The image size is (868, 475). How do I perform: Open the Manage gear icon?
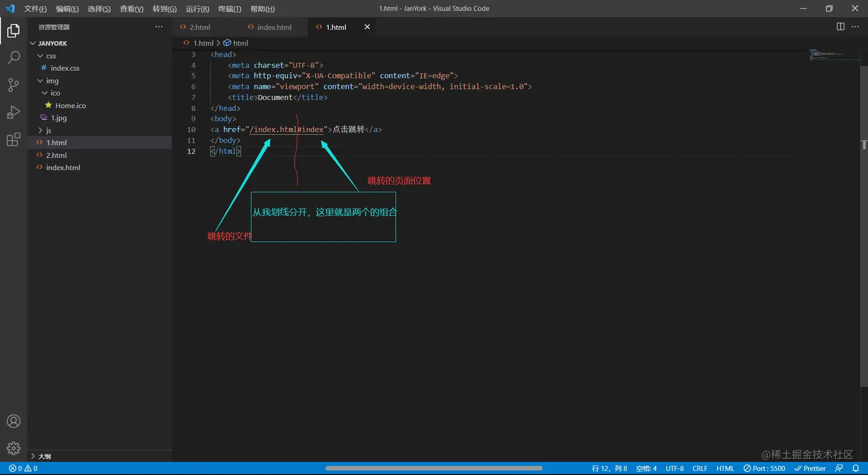[13, 448]
